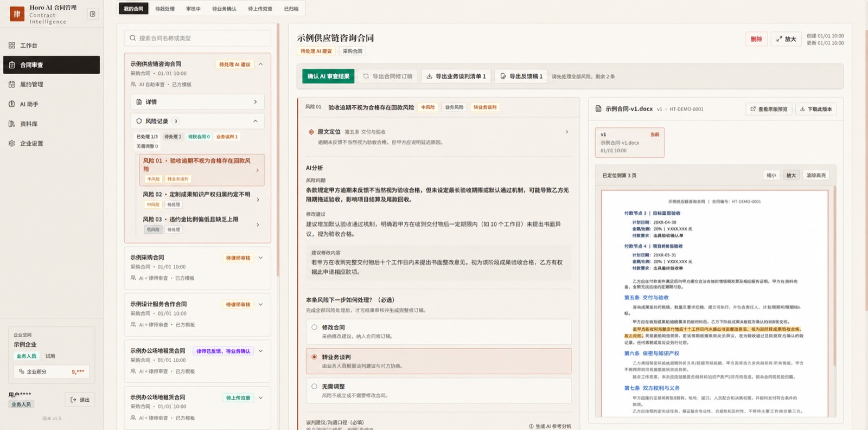Click the HT-DEMO-0001 contract number
Viewport: 868px width, 430px height.
tap(686, 109)
